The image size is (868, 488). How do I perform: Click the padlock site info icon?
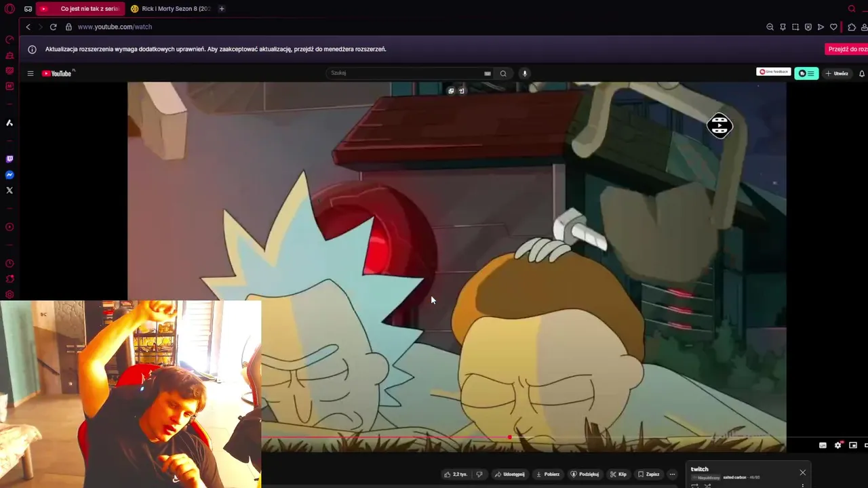click(68, 27)
